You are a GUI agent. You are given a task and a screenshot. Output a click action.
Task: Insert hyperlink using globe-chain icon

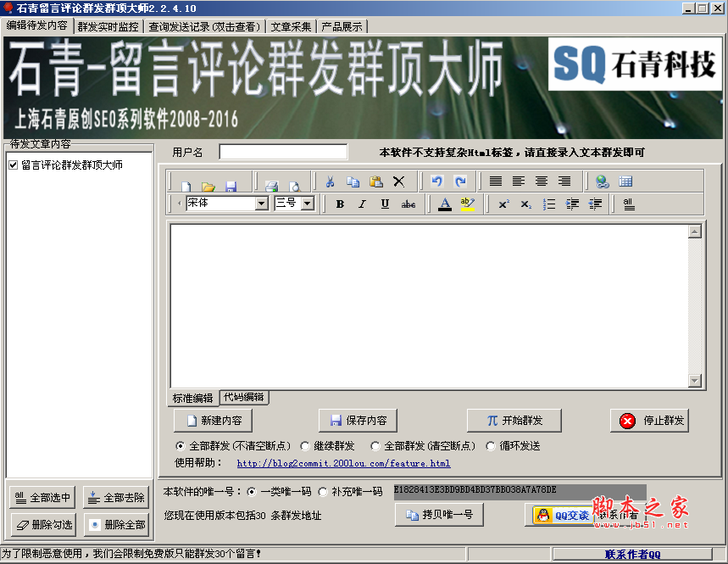[603, 181]
